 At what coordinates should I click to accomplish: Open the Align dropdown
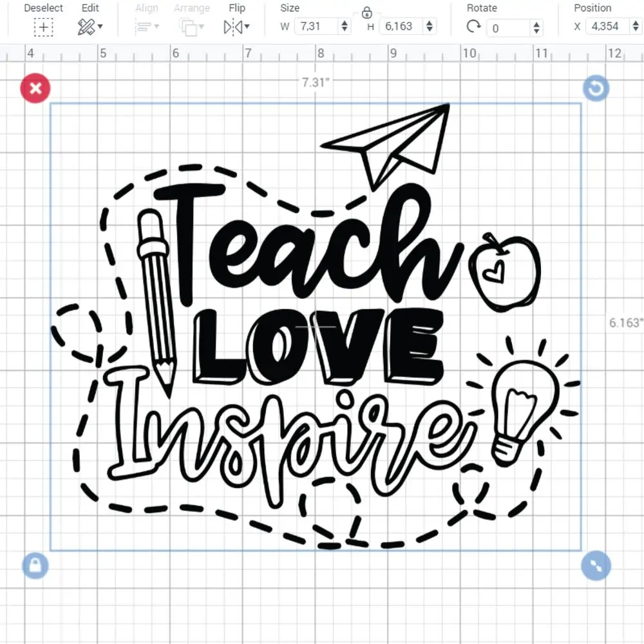156,26
